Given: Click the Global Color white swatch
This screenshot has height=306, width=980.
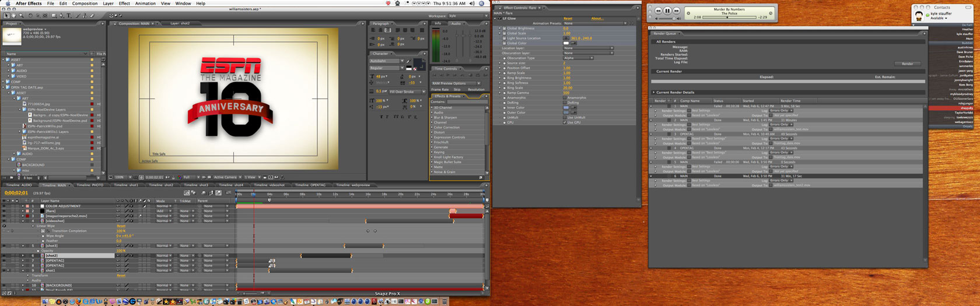Looking at the screenshot, I should pyautogui.click(x=566, y=43).
